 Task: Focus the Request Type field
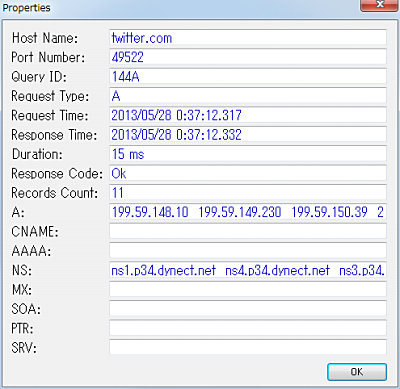click(x=248, y=96)
